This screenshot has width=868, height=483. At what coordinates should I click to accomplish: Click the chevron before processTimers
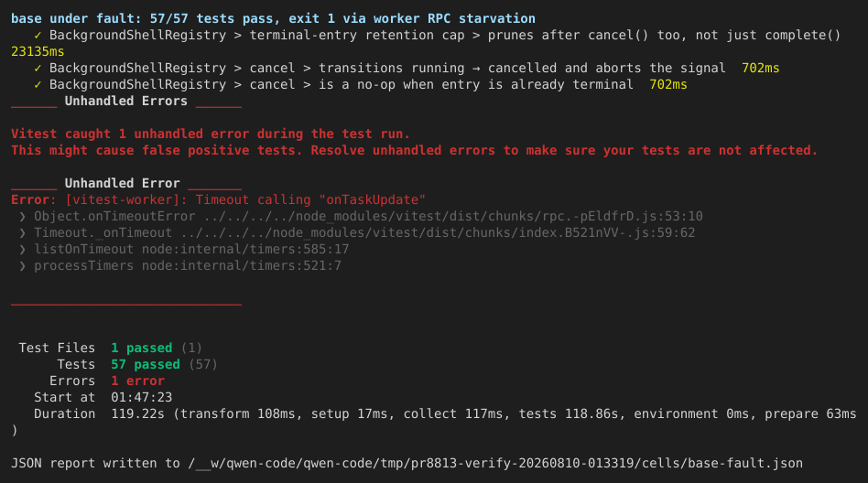point(22,267)
